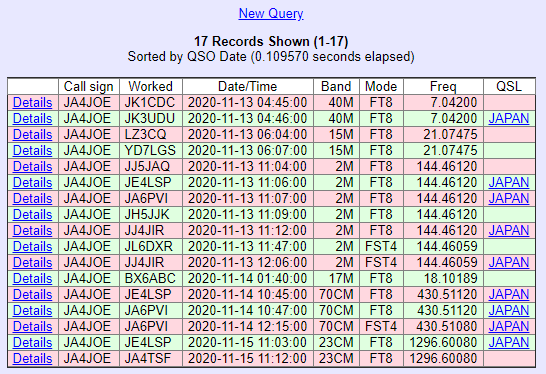This screenshot has width=546, height=374.
Task: Open JAPAN QSL for the 1296.60080 JE4LSP row
Action: click(509, 343)
